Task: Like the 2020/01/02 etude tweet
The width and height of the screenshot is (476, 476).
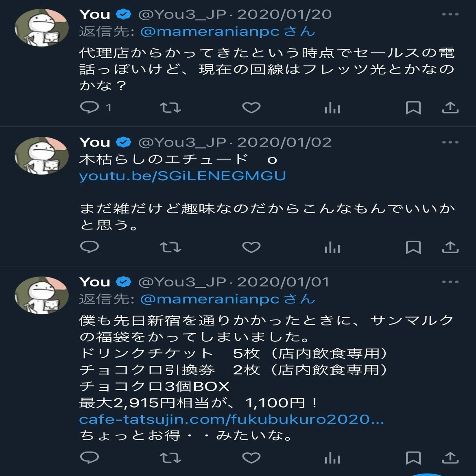Action: (251, 247)
